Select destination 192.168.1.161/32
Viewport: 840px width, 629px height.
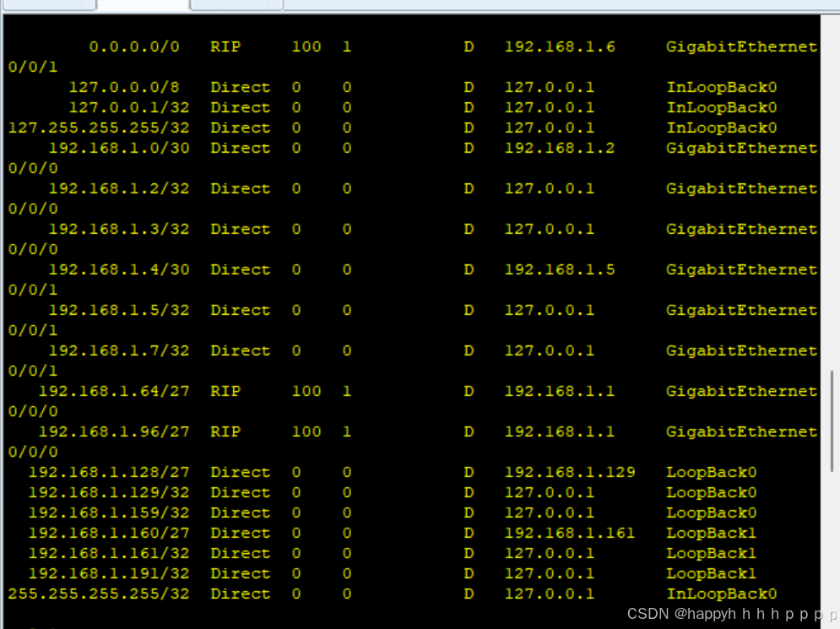click(x=109, y=554)
